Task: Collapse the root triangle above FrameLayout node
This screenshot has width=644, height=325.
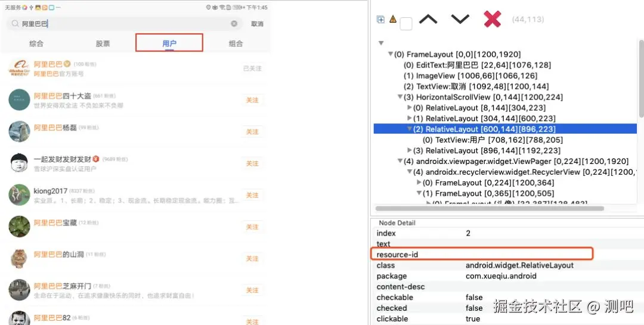Action: (x=380, y=43)
